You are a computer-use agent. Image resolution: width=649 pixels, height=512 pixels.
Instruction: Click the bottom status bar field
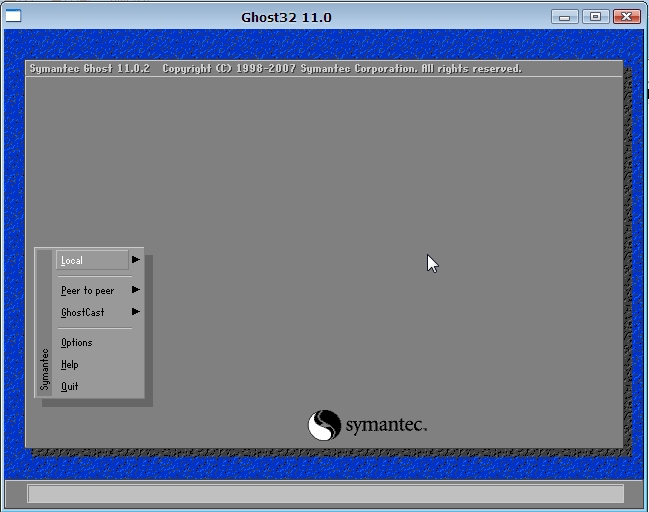click(325, 494)
